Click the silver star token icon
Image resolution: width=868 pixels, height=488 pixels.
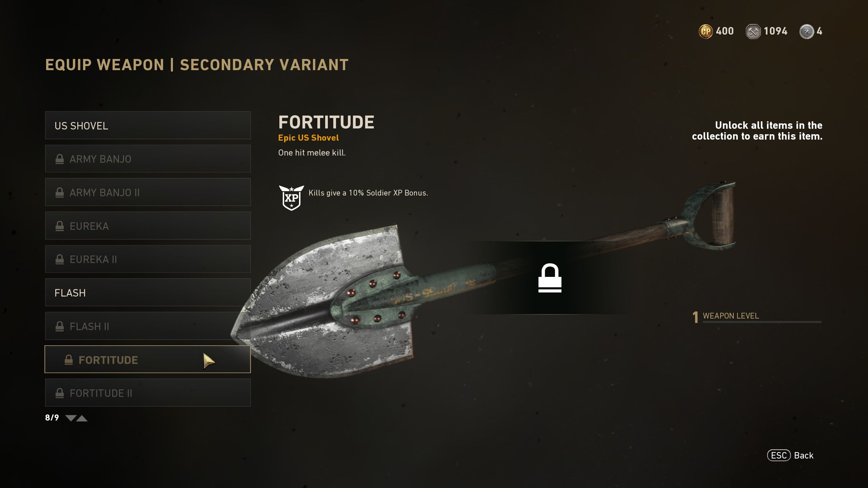point(807,32)
